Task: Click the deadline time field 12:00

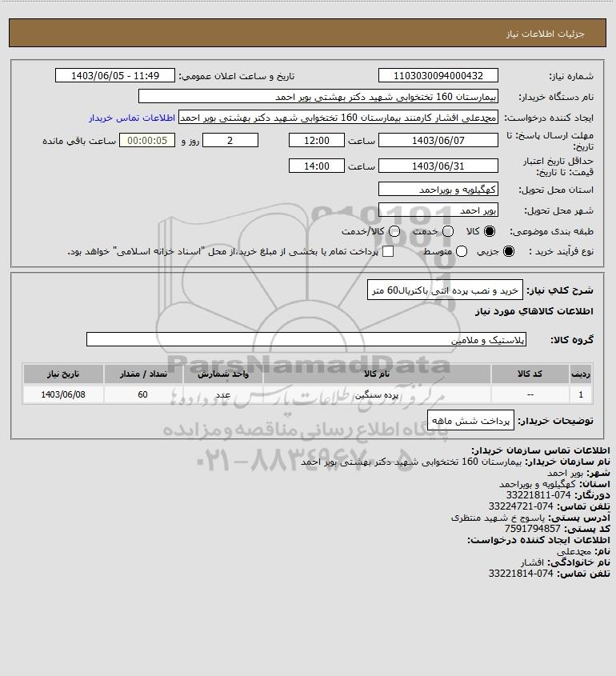Action: (317, 140)
